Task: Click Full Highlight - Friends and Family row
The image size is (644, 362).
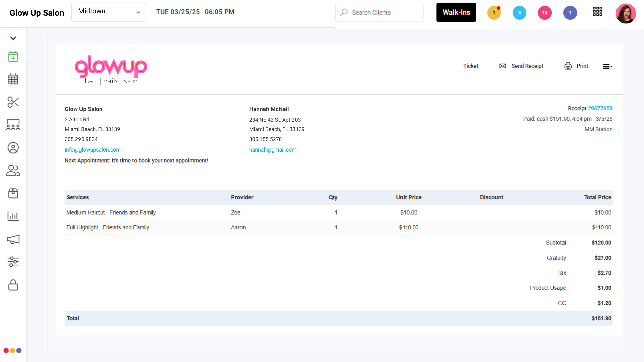Action: tap(339, 227)
